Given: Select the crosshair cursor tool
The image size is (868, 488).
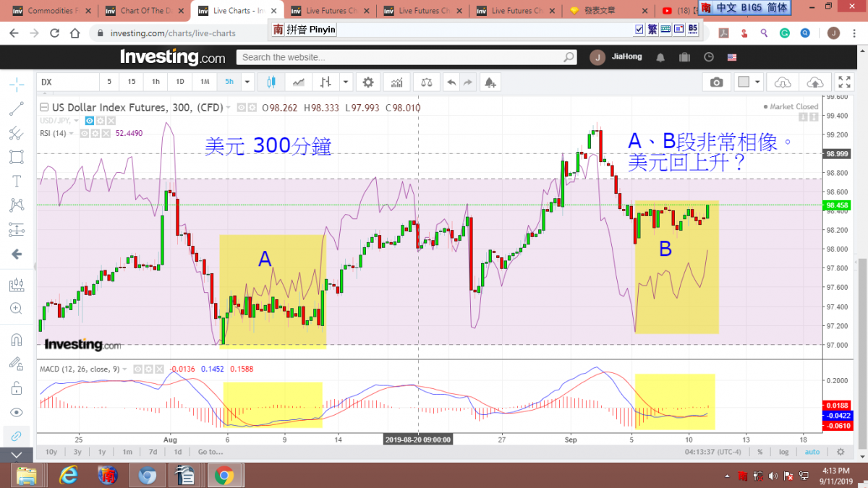Looking at the screenshot, I should click(17, 85).
